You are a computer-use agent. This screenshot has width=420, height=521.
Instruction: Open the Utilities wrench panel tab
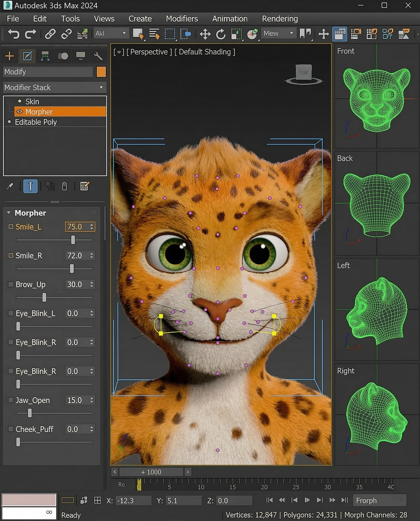pos(98,56)
